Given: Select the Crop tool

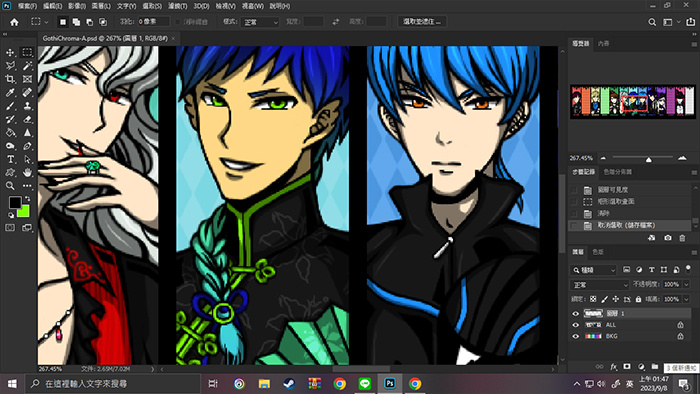Looking at the screenshot, I should pos(10,79).
